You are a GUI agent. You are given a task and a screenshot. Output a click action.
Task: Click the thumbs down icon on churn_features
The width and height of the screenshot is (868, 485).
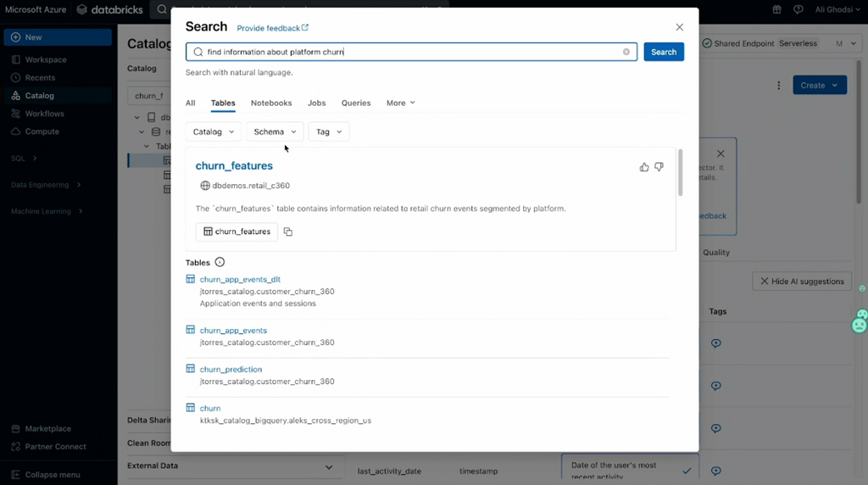(x=659, y=167)
